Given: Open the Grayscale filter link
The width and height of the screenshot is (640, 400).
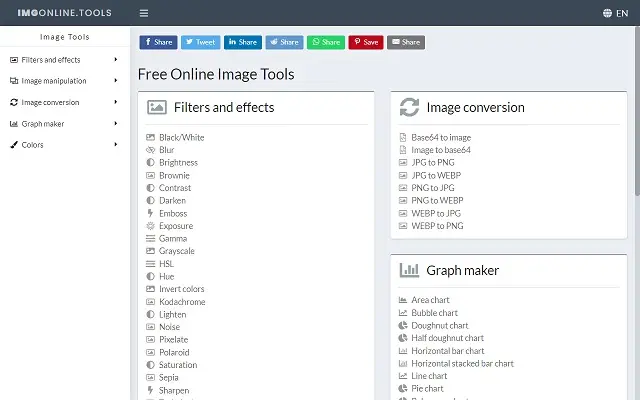Looking at the screenshot, I should pos(177,251).
